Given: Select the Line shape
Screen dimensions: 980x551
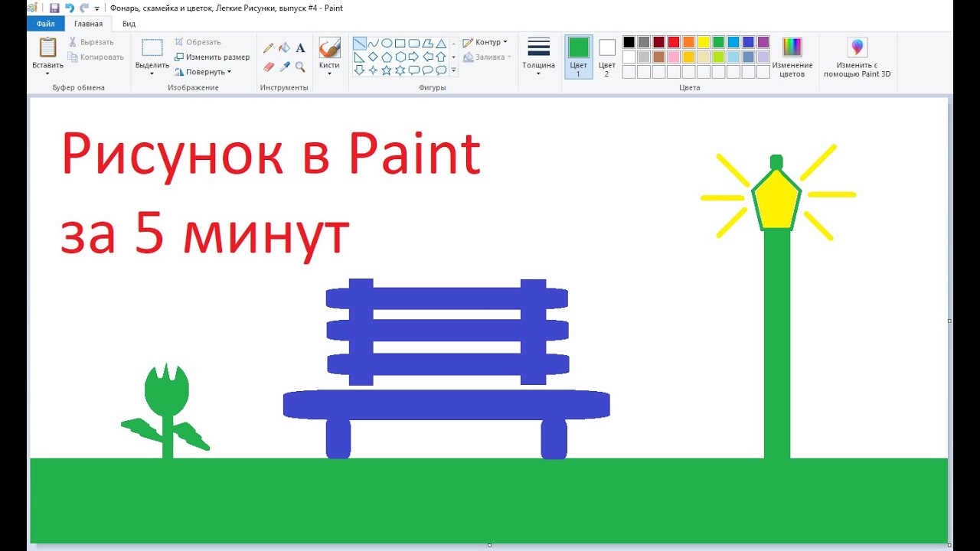Looking at the screenshot, I should pyautogui.click(x=359, y=43).
